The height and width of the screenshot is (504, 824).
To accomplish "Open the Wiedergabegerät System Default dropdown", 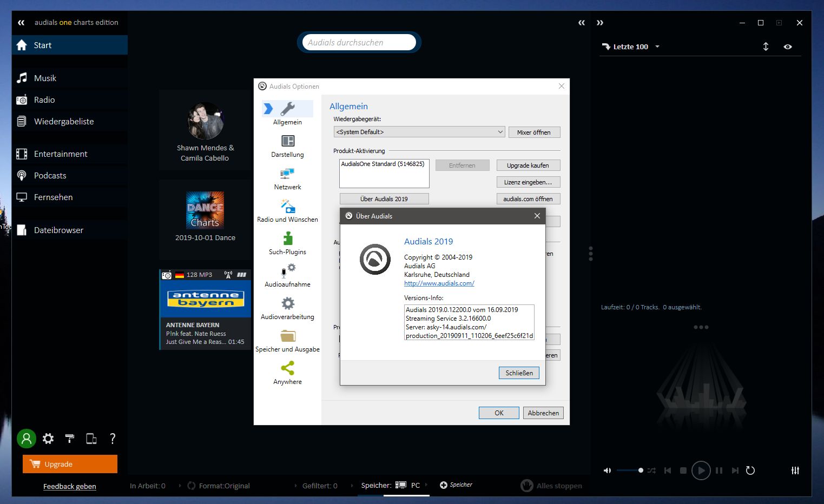I will (419, 132).
